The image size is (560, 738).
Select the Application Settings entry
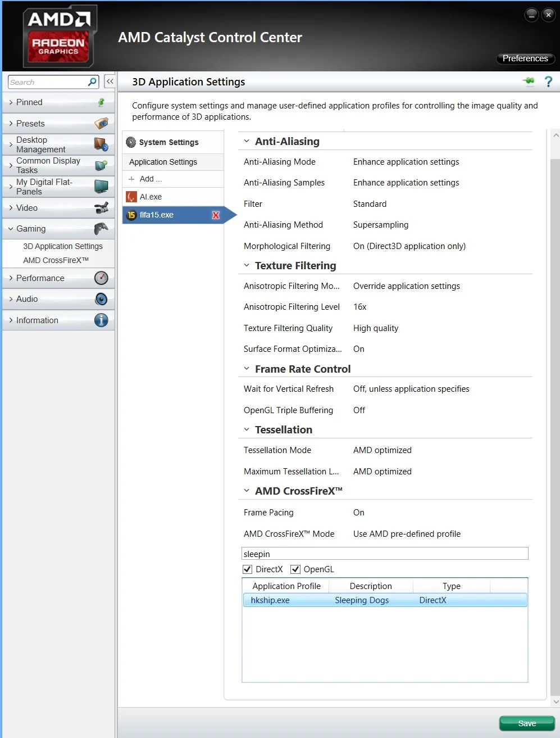click(x=173, y=162)
